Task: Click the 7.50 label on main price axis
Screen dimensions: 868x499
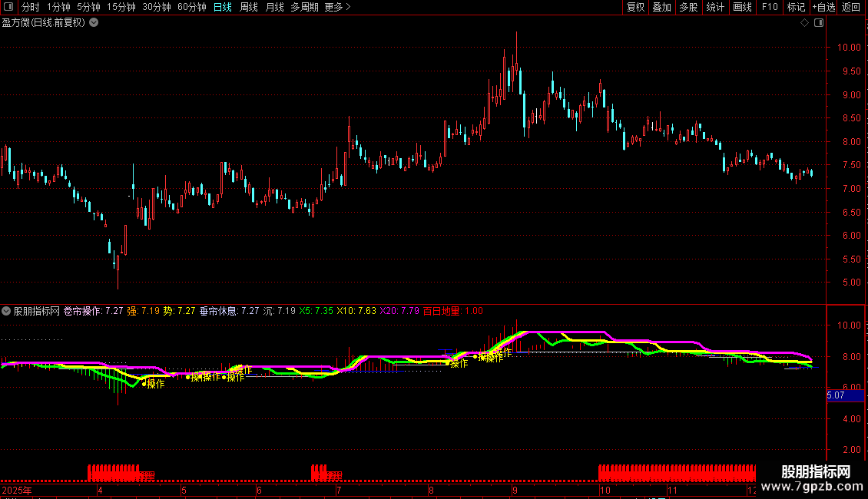Action: point(851,165)
